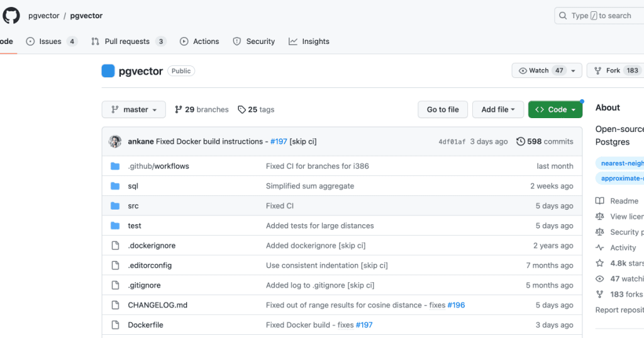The width and height of the screenshot is (644, 338).
Task: Click the ankane author name
Action: point(141,141)
